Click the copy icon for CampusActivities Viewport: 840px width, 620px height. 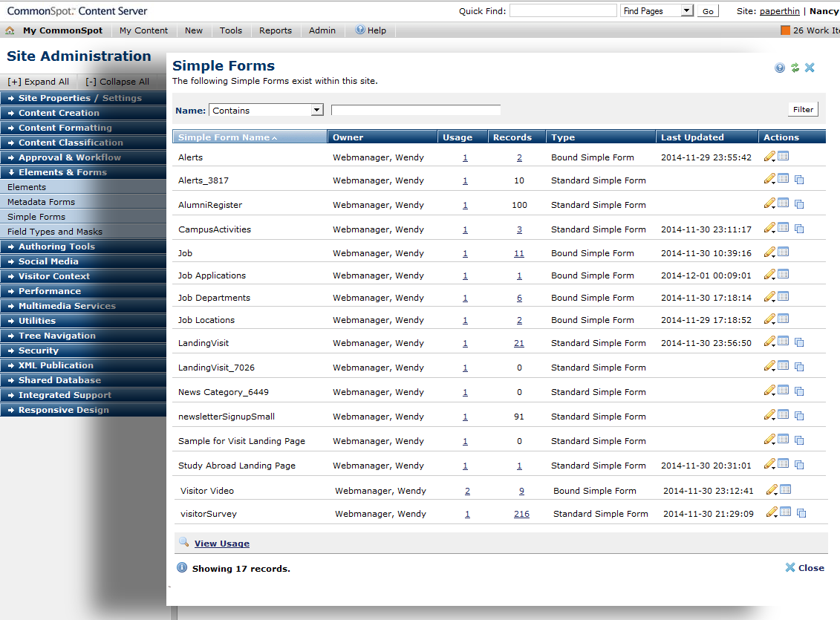pyautogui.click(x=799, y=229)
